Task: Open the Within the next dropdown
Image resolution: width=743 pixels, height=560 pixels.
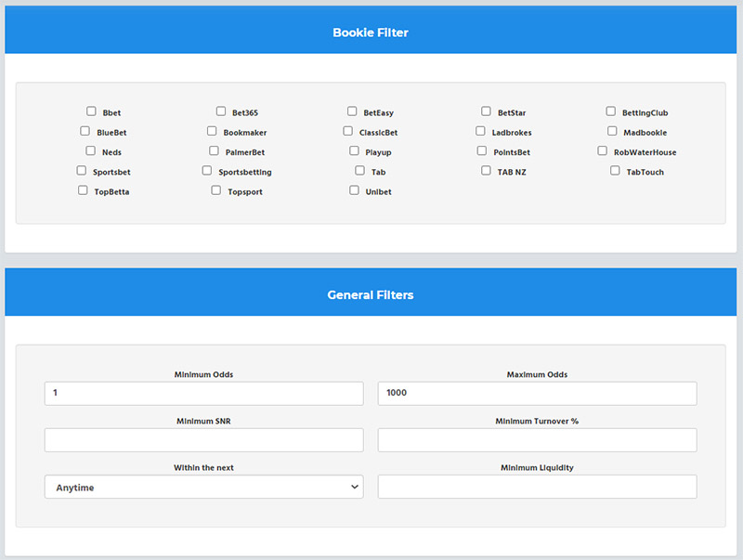Action: (203, 486)
